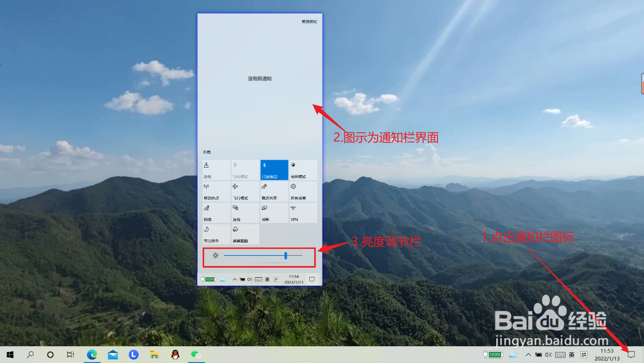Click the taskbar clock showing 11:53

click(606, 355)
